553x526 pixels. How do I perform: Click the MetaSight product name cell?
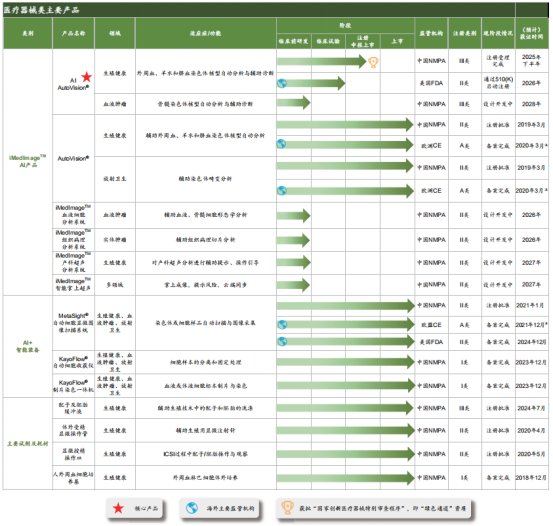[x=73, y=323]
